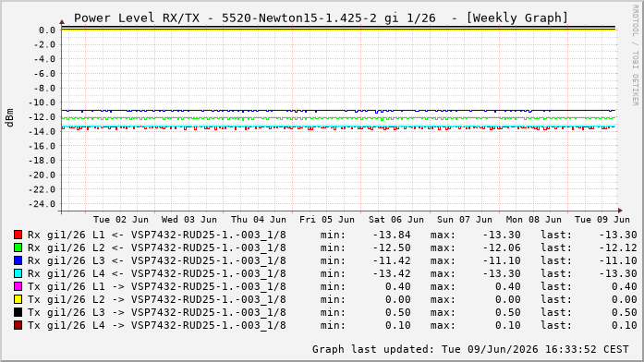The width and height of the screenshot is (644, 362).
Task: Click the min value -12.50
Action: (392, 247)
